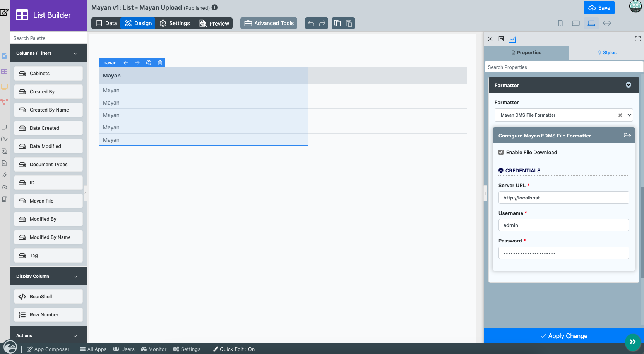Click the copy element icon
This screenshot has height=354, width=644.
[337, 23]
